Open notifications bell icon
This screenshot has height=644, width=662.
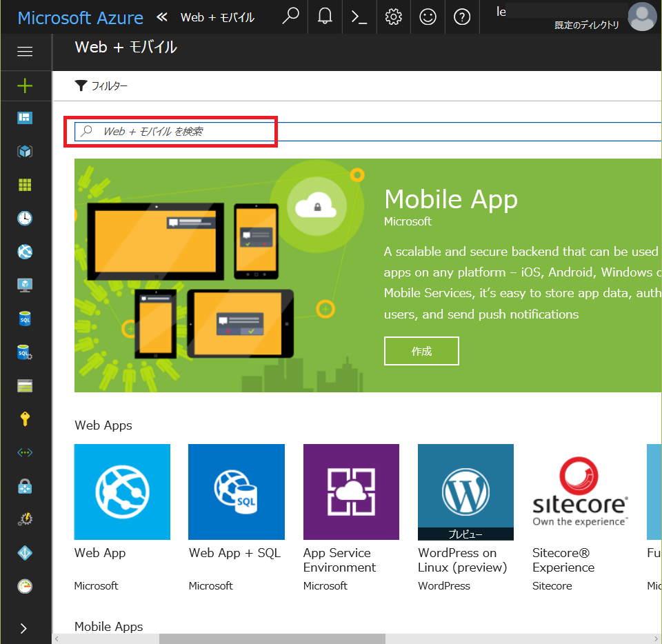(x=325, y=17)
